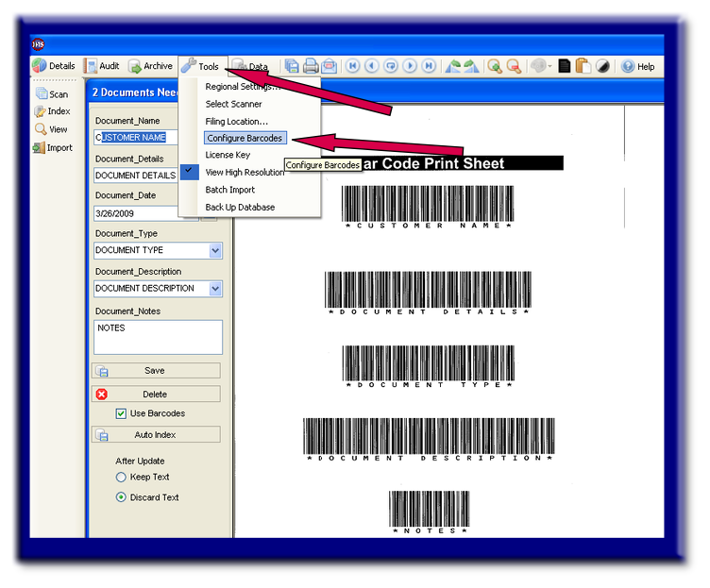Click the printer icon in the toolbar
710x588 pixels.
(311, 66)
